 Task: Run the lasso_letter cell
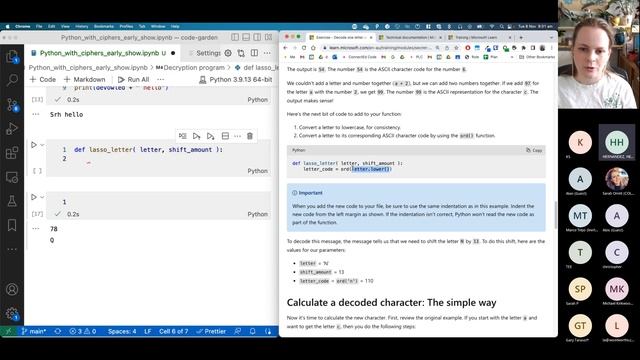point(34,145)
